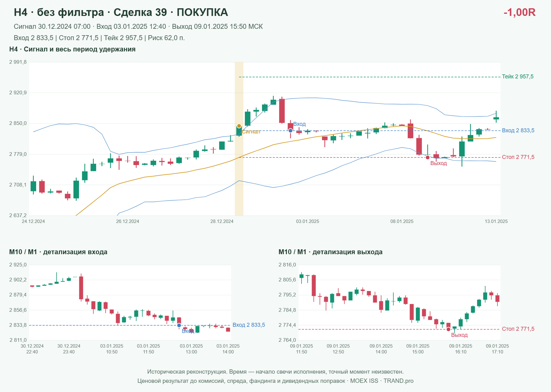The image size is (551, 392).
Task: Click the 2 991,8 price axis label
Action: (18, 62)
